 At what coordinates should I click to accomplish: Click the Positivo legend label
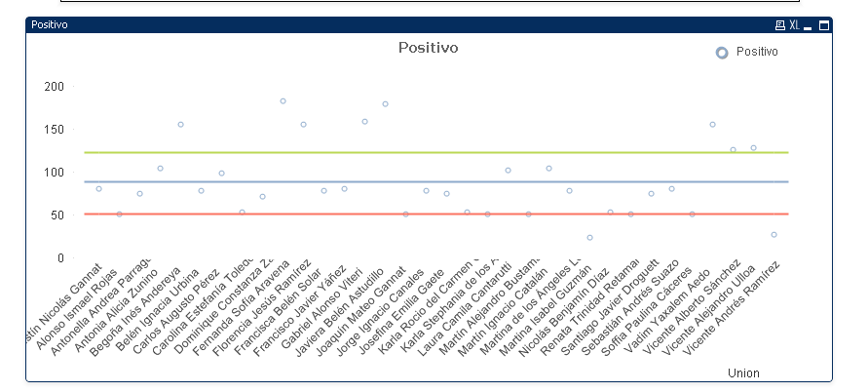[x=757, y=52]
